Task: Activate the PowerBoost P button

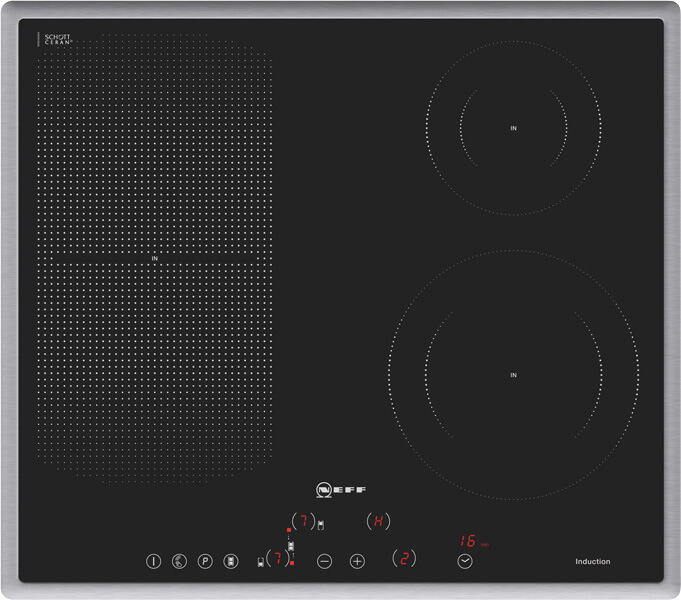Action: [x=205, y=561]
